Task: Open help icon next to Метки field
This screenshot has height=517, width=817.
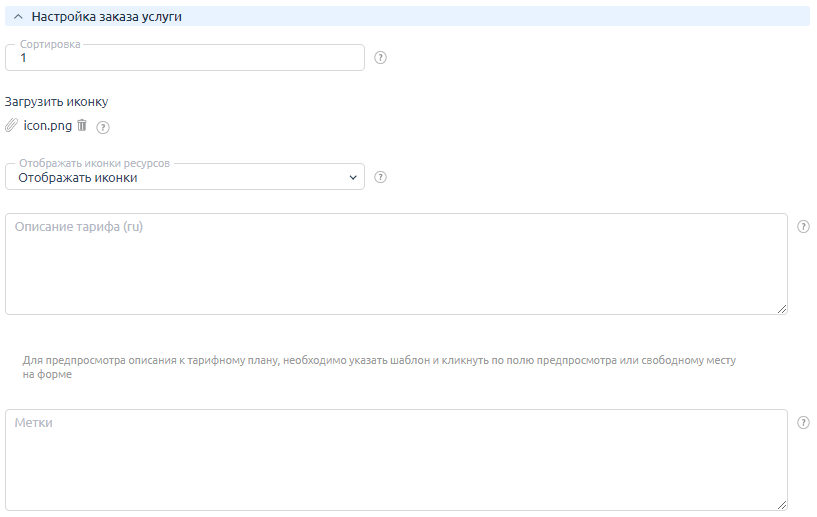Action: click(803, 422)
